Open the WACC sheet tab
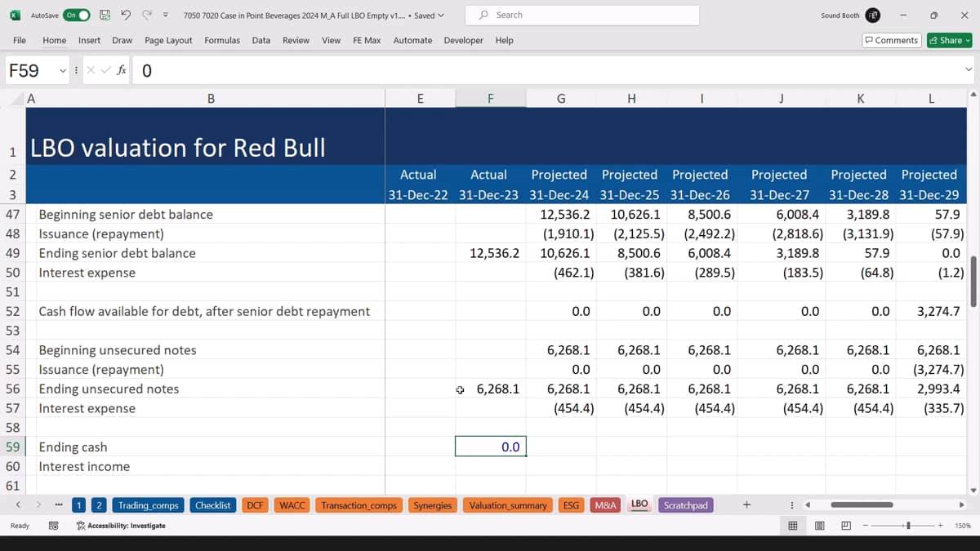This screenshot has height=551, width=980. pyautogui.click(x=292, y=505)
